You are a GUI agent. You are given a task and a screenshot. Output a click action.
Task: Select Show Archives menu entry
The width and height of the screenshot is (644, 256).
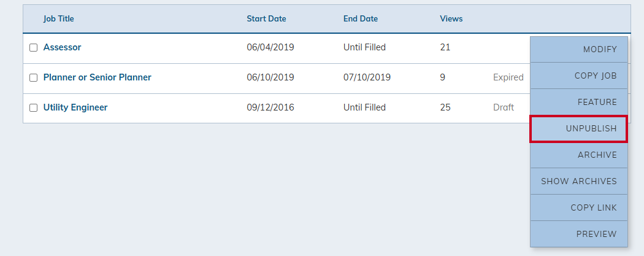pyautogui.click(x=579, y=181)
